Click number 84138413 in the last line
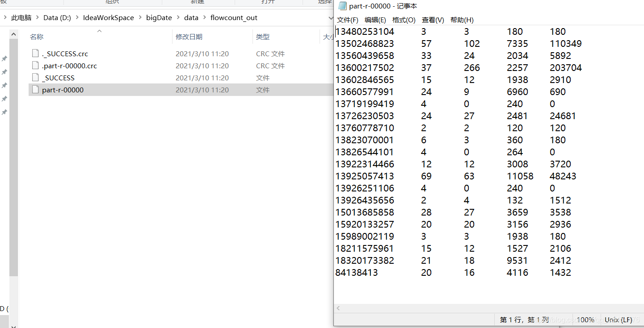Viewport: 644px width, 328px height. coord(357,273)
